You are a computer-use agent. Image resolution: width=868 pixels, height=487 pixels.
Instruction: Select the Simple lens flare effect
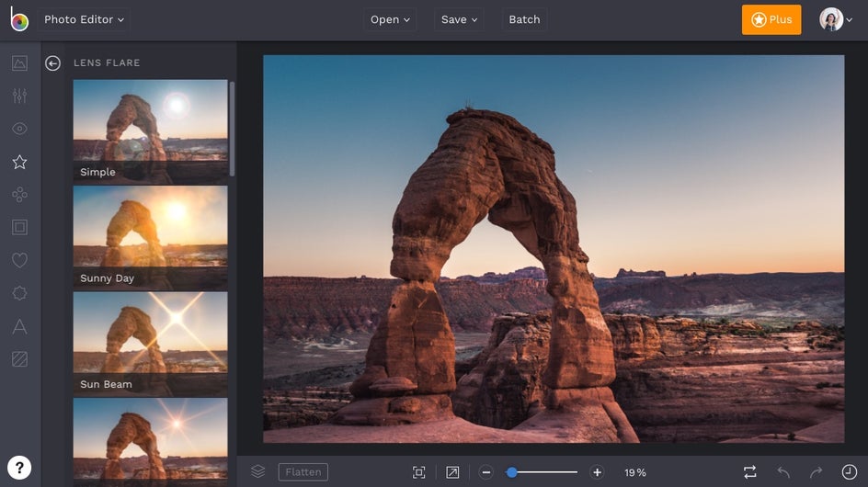[x=150, y=131]
